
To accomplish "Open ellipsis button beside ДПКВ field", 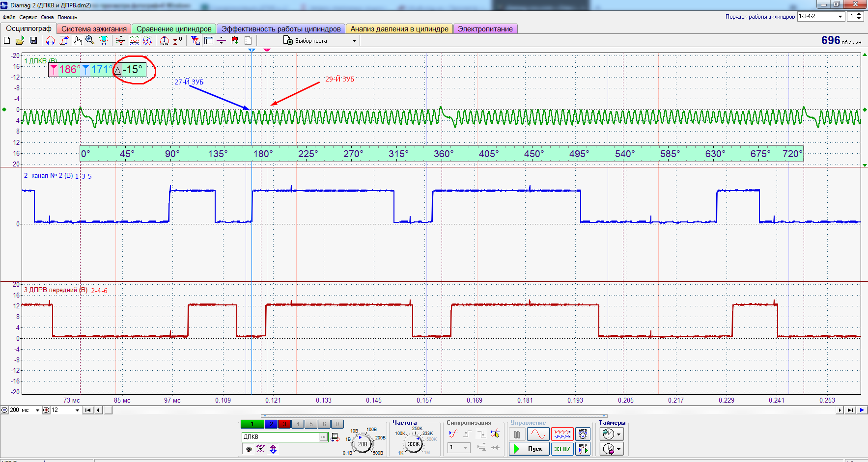I will pos(324,437).
